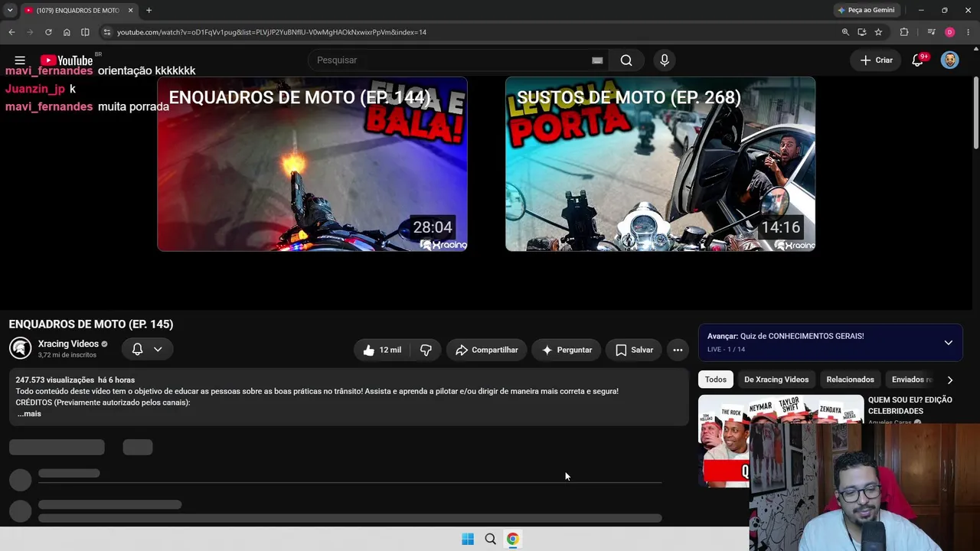Select the De Xracing Videos chip
Screen dimensions: 980x551
point(776,380)
